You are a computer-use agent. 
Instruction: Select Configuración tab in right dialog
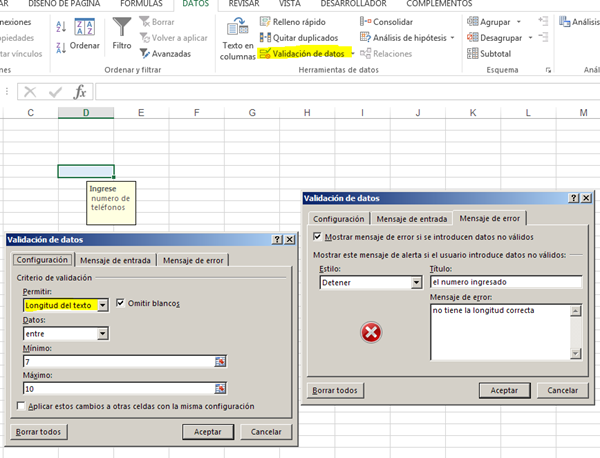point(339,219)
